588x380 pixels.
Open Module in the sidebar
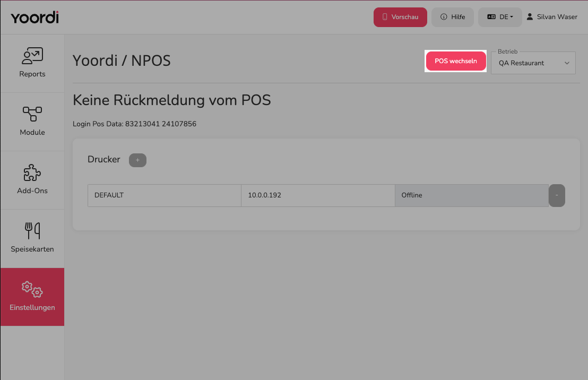point(32,122)
